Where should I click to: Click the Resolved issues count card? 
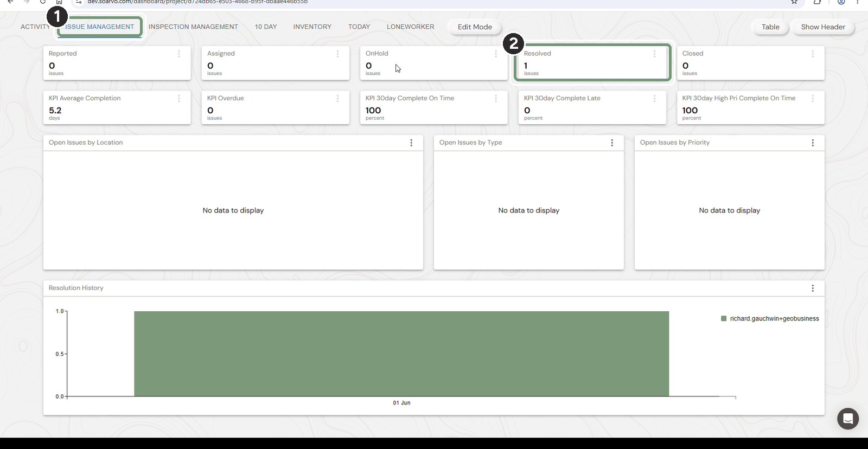coord(592,63)
